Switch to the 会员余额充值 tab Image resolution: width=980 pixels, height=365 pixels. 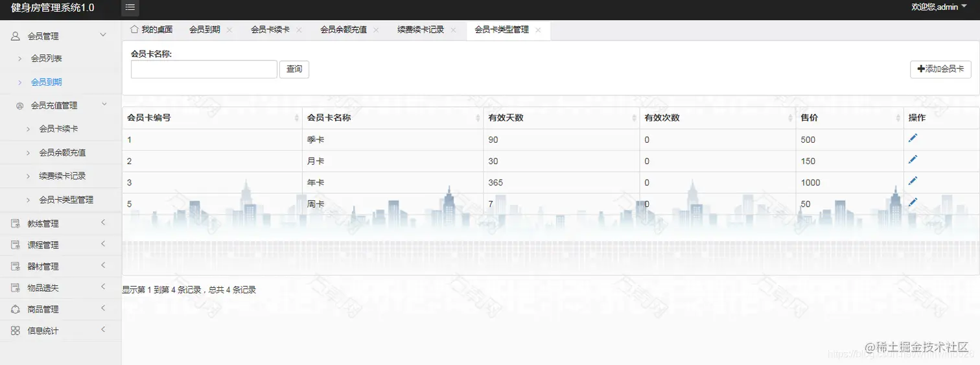click(344, 30)
